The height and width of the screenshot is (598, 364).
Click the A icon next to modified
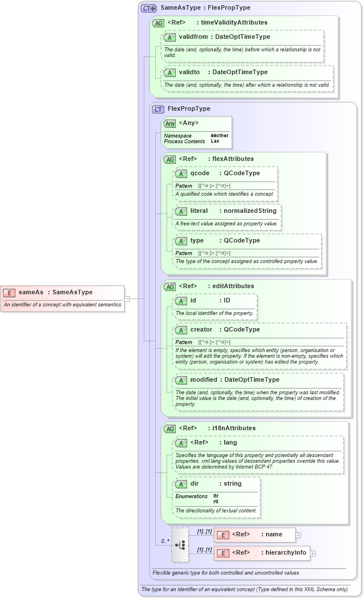click(181, 380)
